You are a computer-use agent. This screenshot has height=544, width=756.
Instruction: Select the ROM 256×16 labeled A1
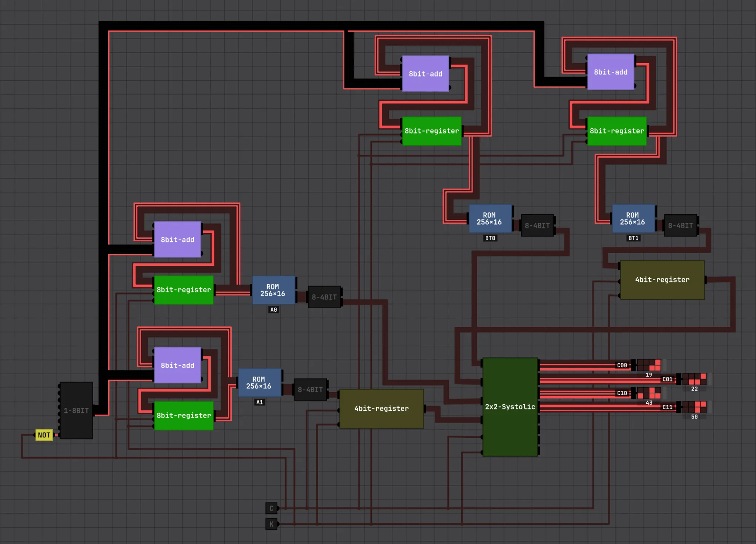[x=260, y=383]
